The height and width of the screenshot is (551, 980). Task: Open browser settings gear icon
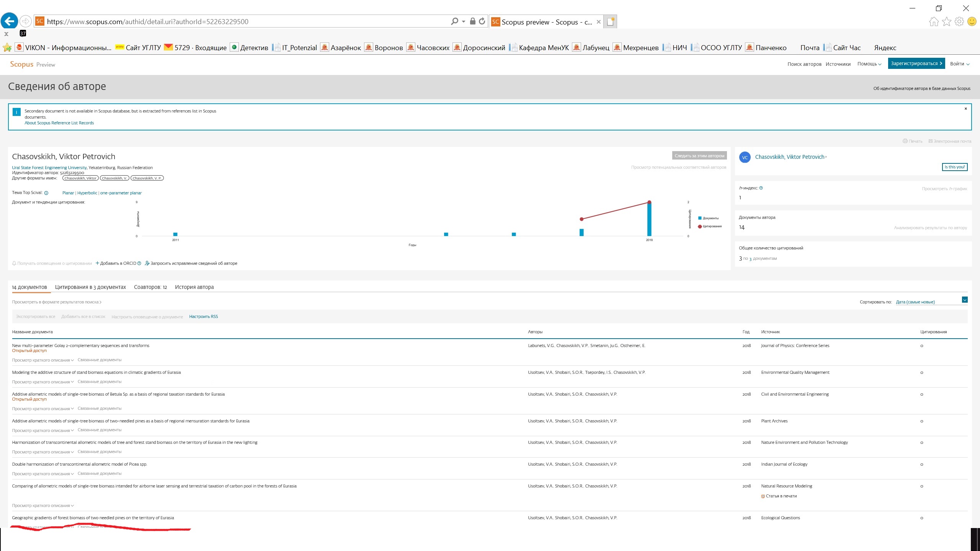(959, 21)
